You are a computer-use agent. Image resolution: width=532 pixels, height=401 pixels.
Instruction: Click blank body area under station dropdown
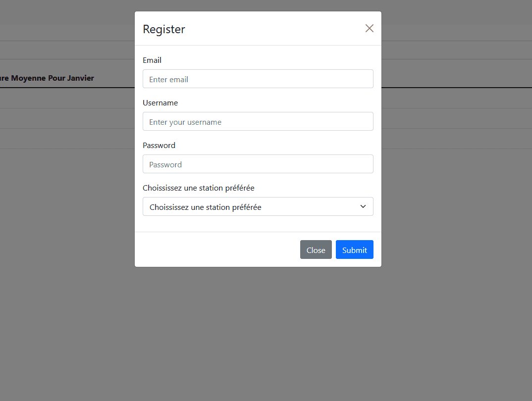[258, 224]
